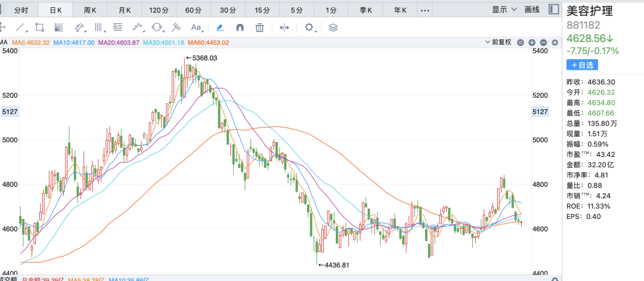Toggle the blue eraser tool
This screenshot has height=281, width=644.
tap(220, 27)
